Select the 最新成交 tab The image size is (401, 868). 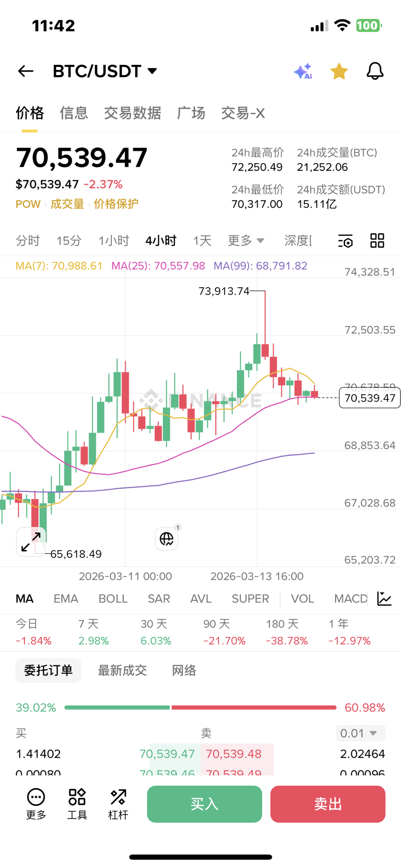click(x=122, y=670)
